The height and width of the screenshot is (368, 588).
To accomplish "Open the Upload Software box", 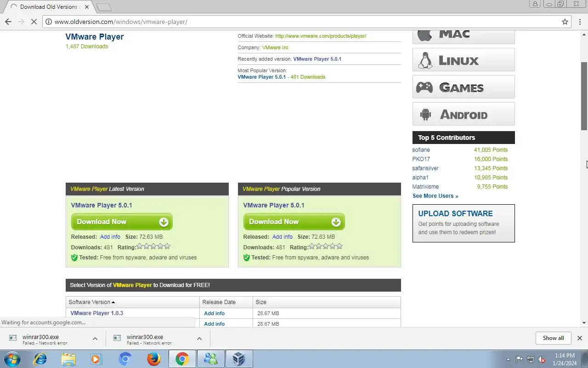I will tap(464, 223).
